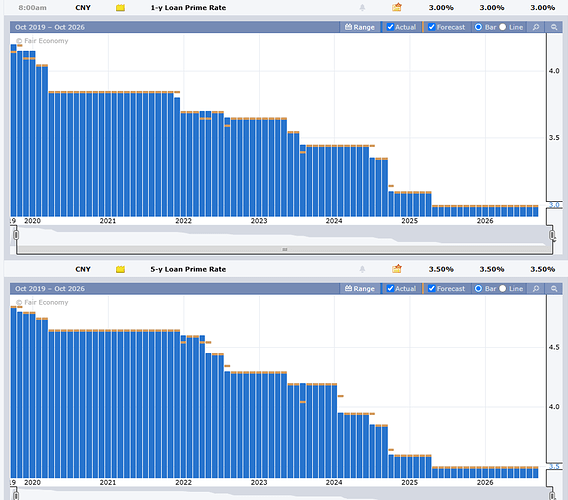Image resolution: width=568 pixels, height=500 pixels.
Task: Click 'Oct 2019 – Oct 2026' in 5-y chart header
Action: pos(50,289)
